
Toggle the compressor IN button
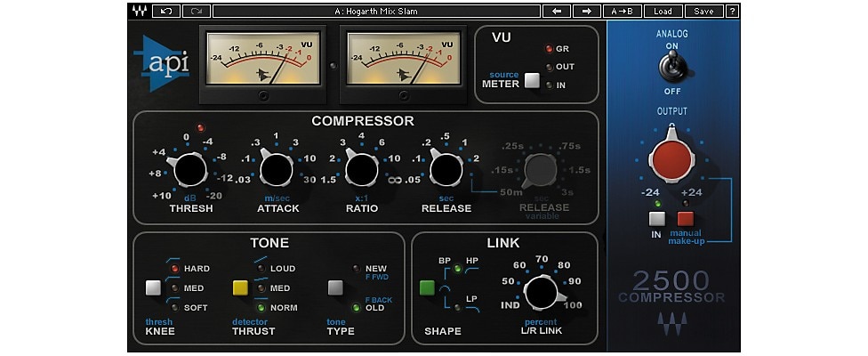(x=656, y=219)
